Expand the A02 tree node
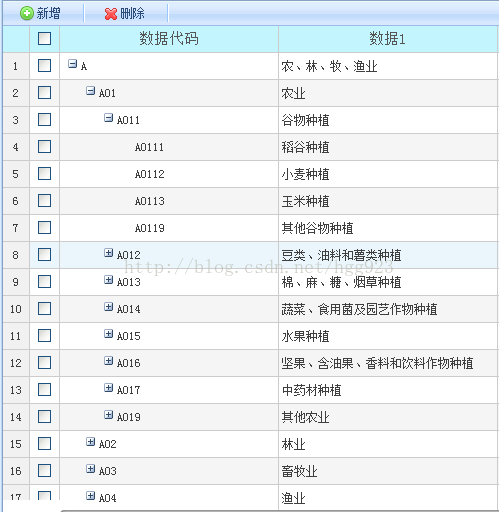 (90, 442)
